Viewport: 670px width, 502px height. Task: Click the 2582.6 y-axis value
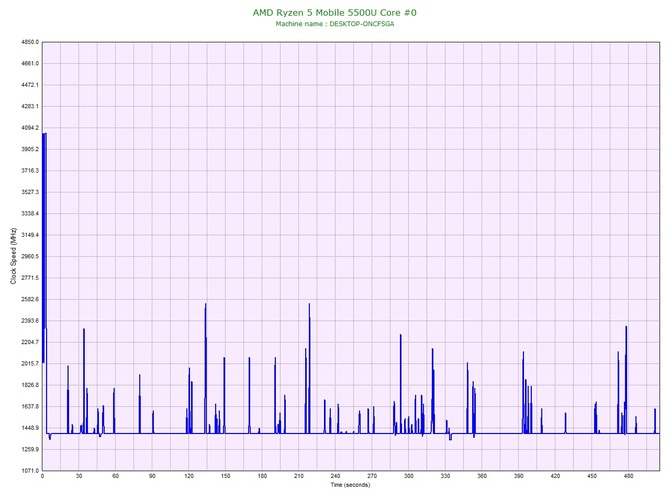click(29, 299)
